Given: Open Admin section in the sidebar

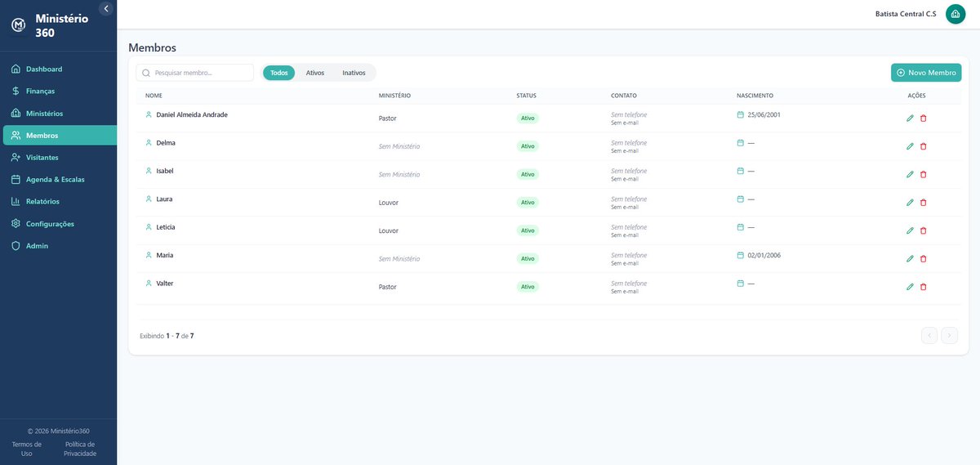Looking at the screenshot, I should (59, 245).
